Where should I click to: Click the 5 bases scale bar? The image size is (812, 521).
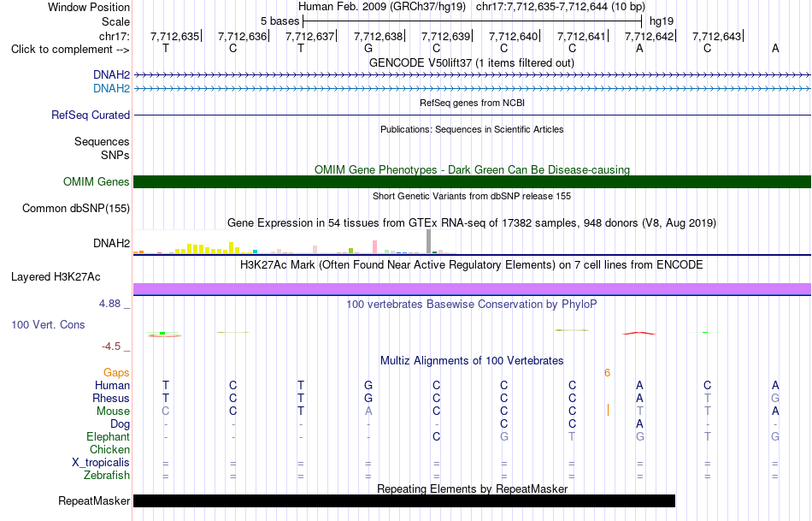[x=473, y=21]
